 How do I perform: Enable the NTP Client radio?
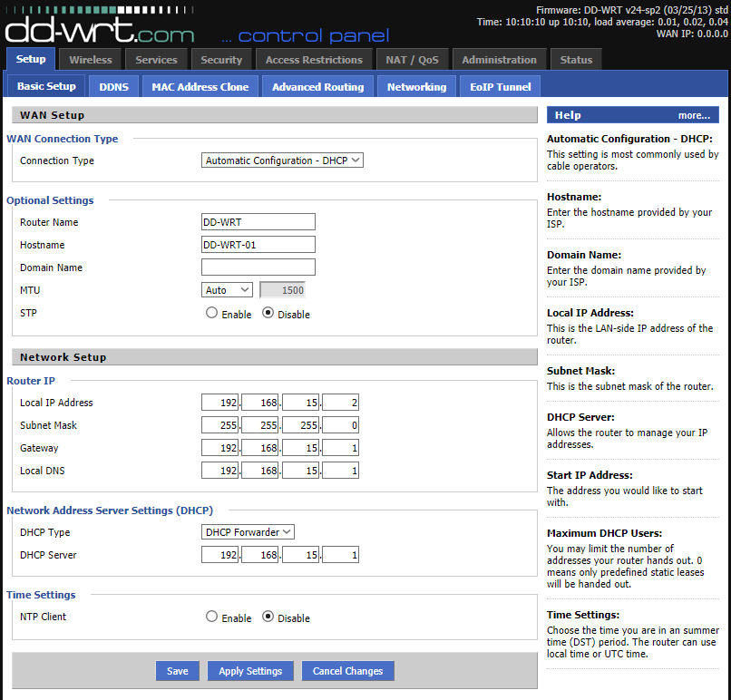pos(211,617)
